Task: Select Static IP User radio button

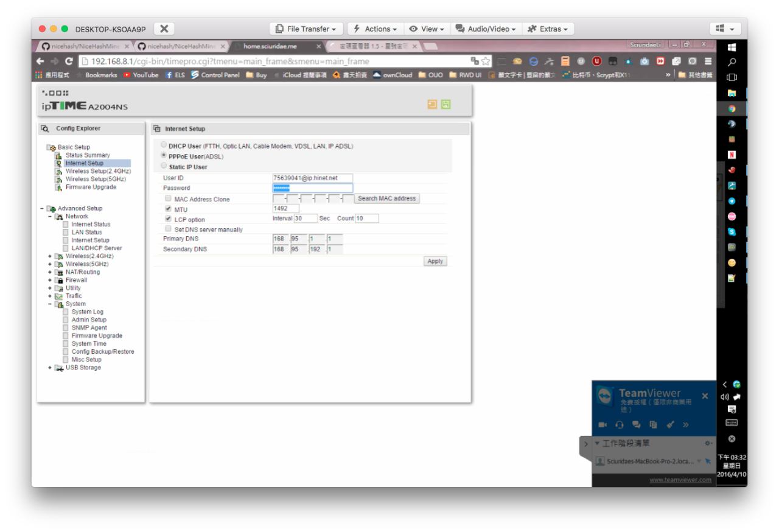Action: [162, 167]
